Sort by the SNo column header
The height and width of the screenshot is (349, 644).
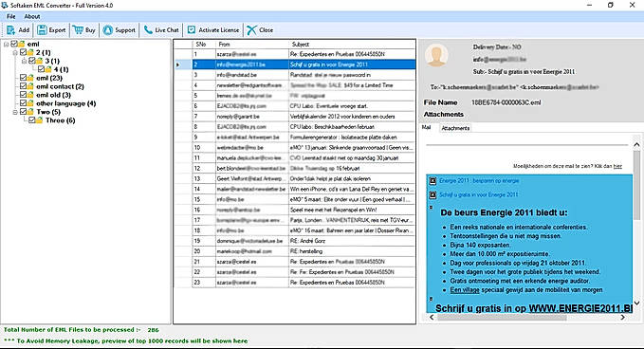coord(204,44)
